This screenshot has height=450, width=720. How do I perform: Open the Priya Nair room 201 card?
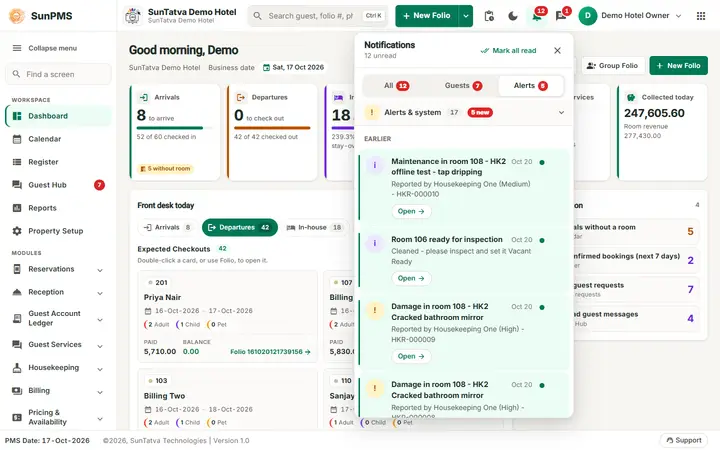coord(228,316)
